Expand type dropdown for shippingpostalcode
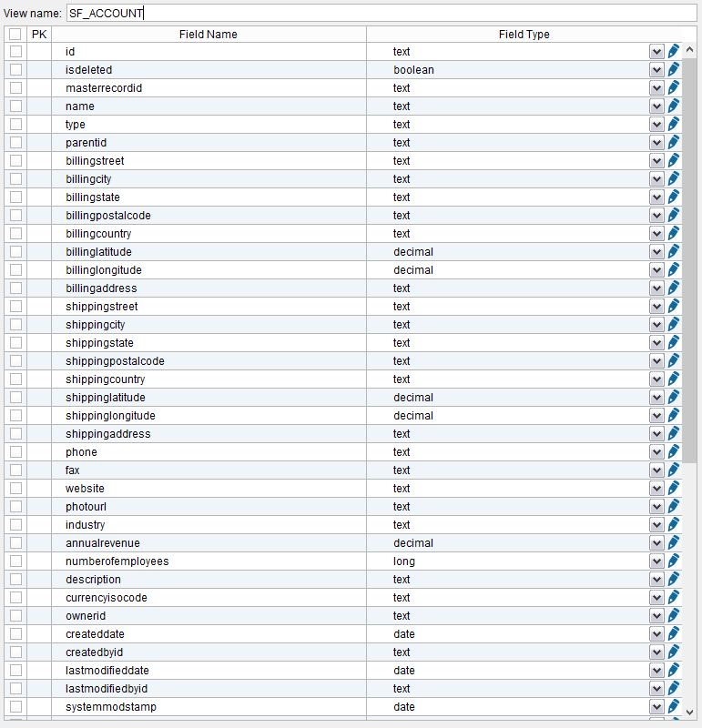Viewport: 702px width, 728px height. click(656, 361)
